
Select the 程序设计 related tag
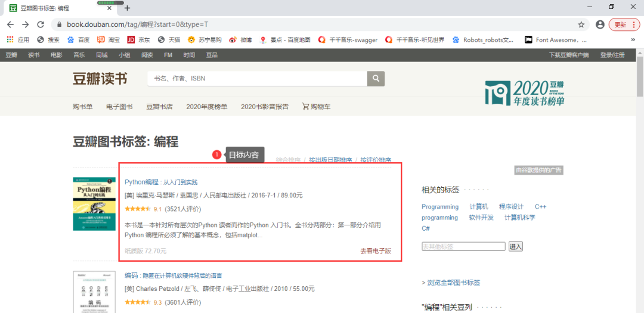512,207
